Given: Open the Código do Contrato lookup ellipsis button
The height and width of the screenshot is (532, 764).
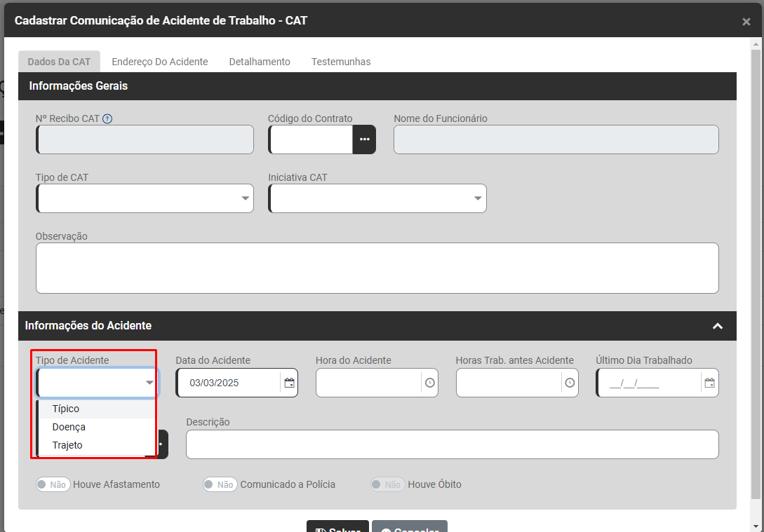Looking at the screenshot, I should tap(364, 139).
